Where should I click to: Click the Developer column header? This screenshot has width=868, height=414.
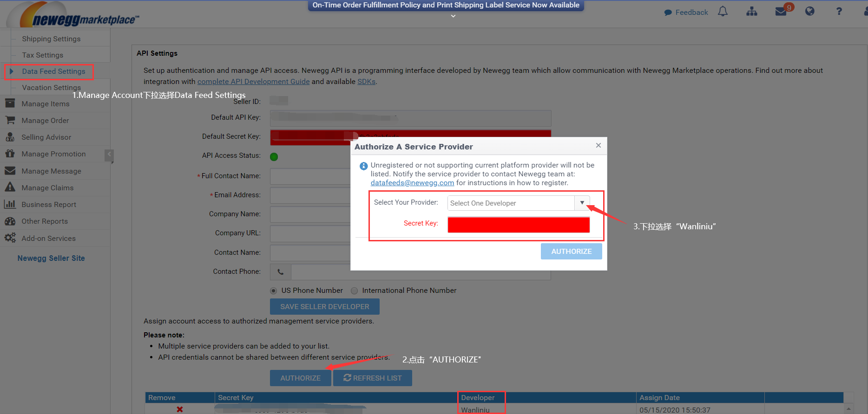tap(547, 398)
